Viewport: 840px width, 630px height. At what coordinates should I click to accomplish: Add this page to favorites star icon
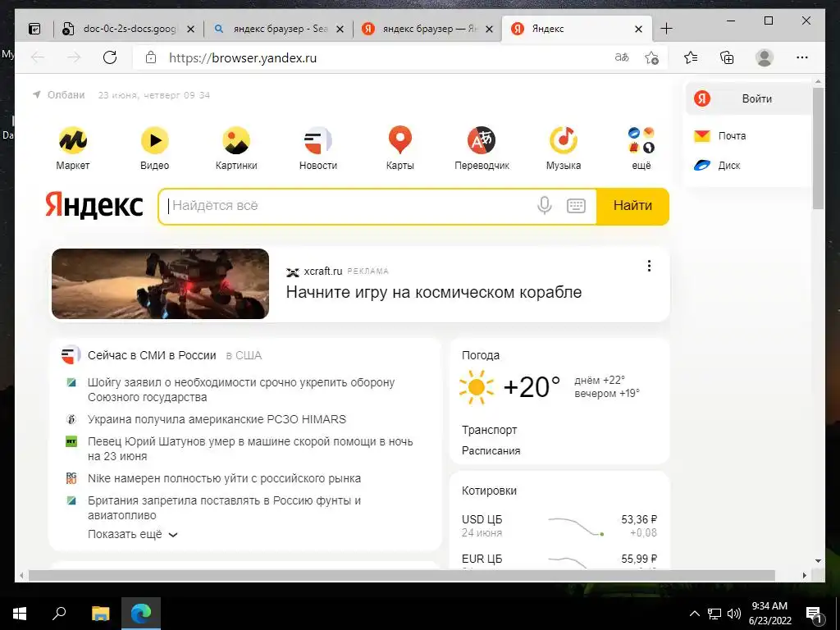coord(651,57)
